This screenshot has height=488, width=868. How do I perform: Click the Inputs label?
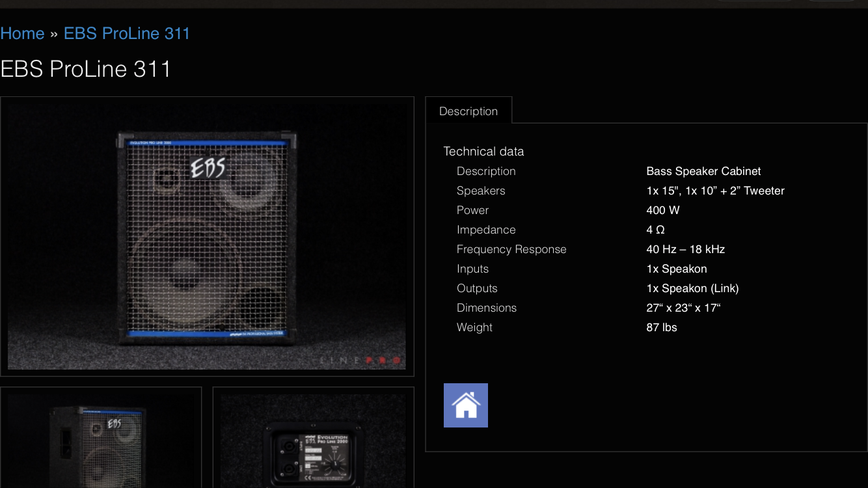point(472,269)
